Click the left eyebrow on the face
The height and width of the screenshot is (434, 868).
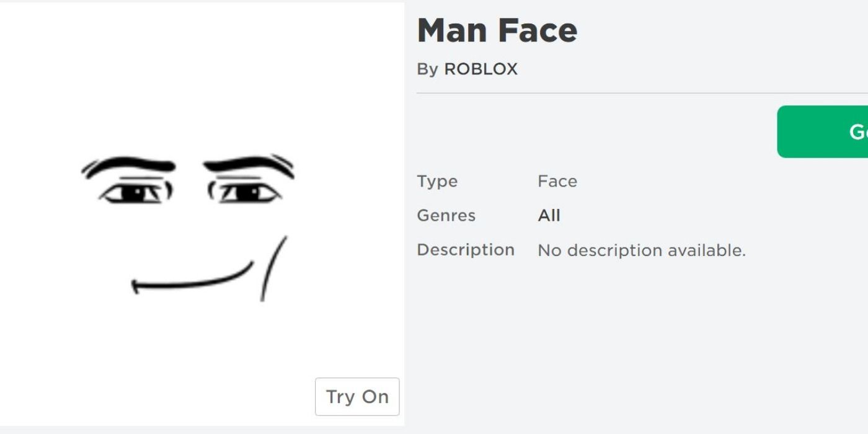pos(129,166)
